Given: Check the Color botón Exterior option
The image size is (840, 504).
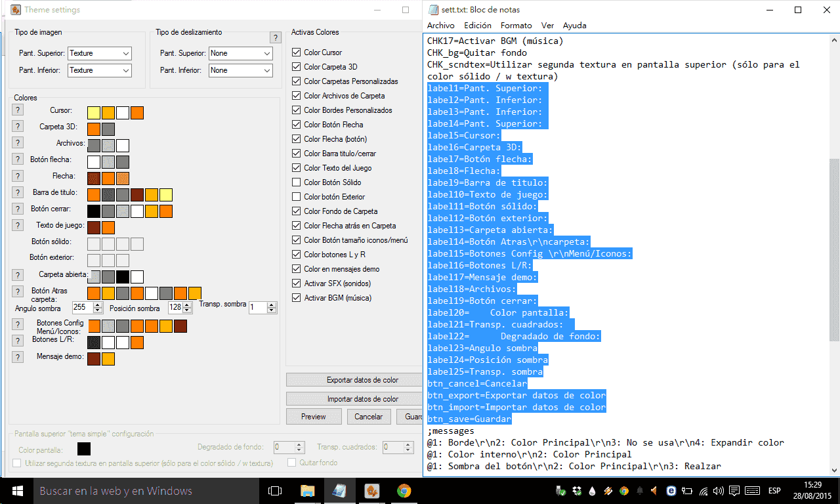Looking at the screenshot, I should pyautogui.click(x=297, y=197).
